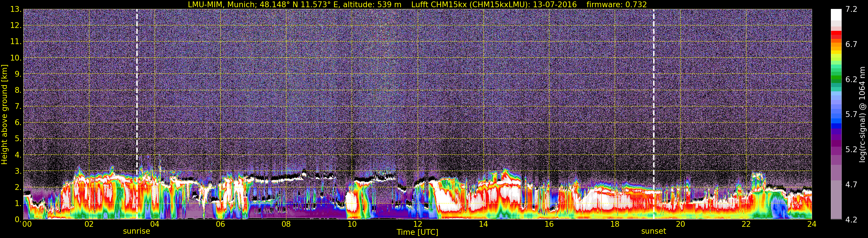This screenshot has height=238, width=868.
Task: Click the height axis tick label 2.
Action: (x=18, y=187)
